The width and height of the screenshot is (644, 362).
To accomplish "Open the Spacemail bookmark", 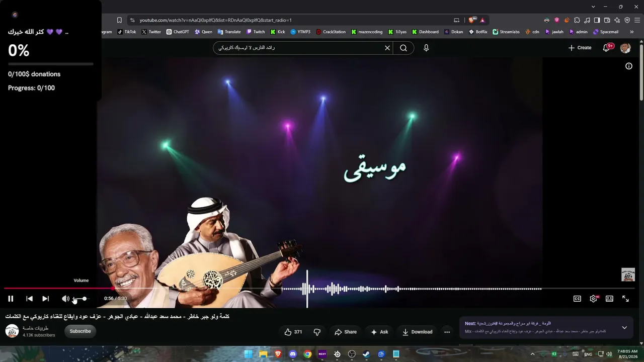I will (x=606, y=32).
